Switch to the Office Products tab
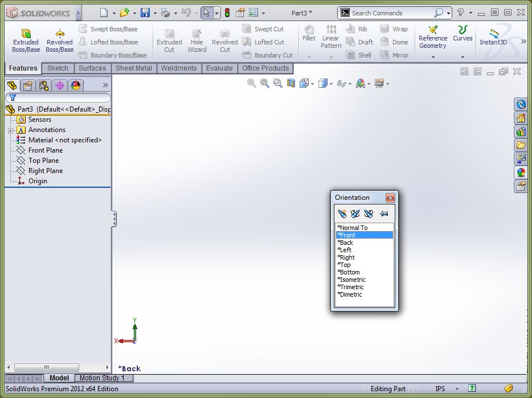Image resolution: width=532 pixels, height=398 pixels. 265,68
